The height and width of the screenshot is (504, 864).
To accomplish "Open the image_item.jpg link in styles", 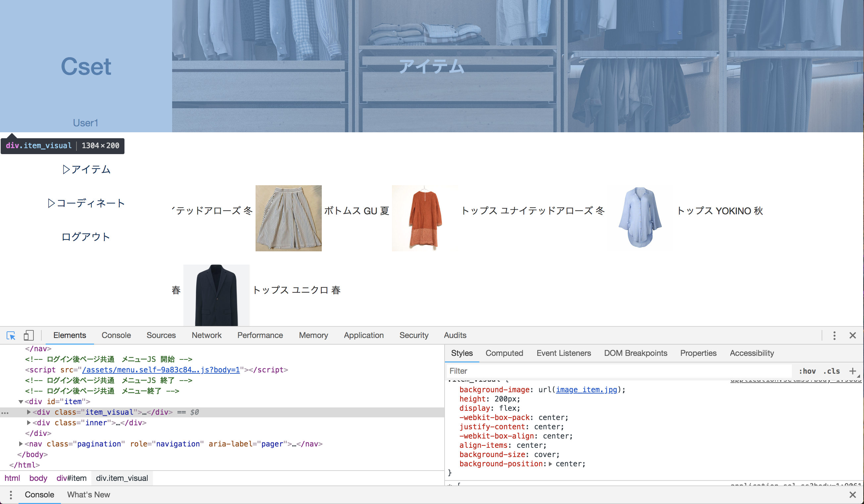I will 586,390.
